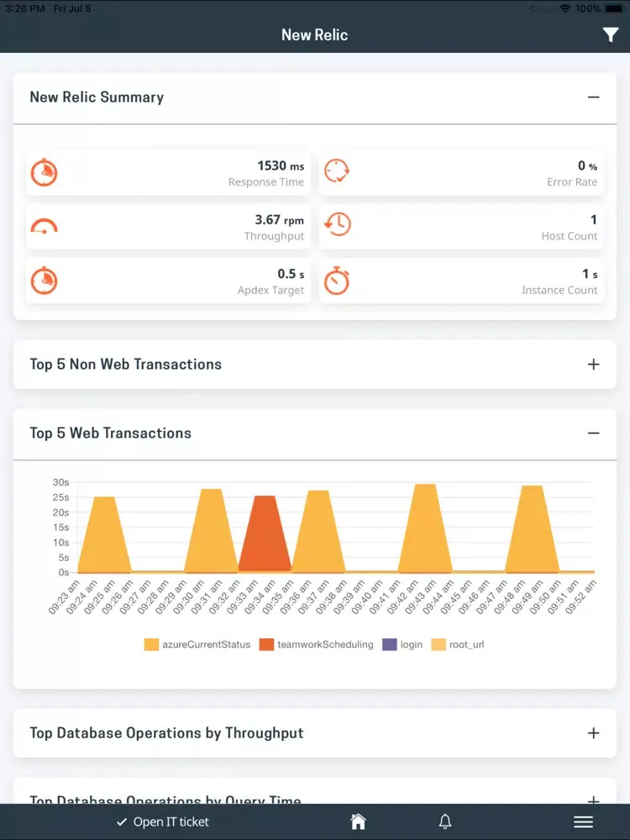
Task: Tap the Top 5 Web Transactions heading
Action: click(110, 433)
